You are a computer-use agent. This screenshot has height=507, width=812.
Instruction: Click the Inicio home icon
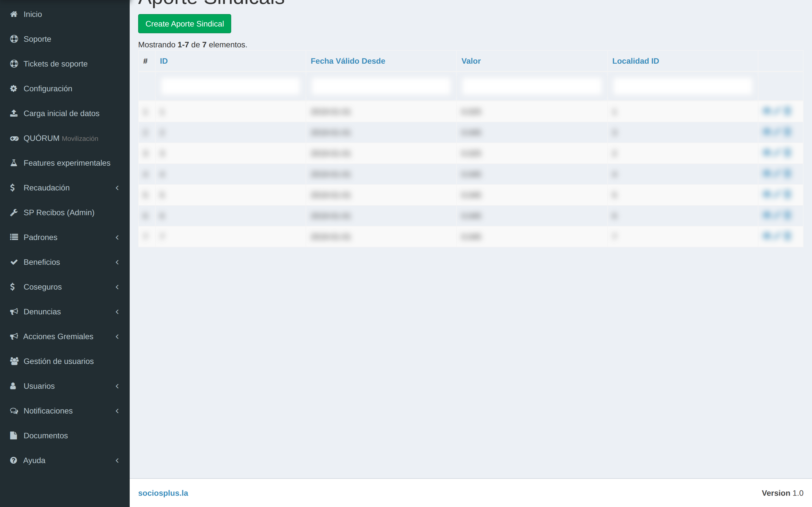click(x=14, y=14)
